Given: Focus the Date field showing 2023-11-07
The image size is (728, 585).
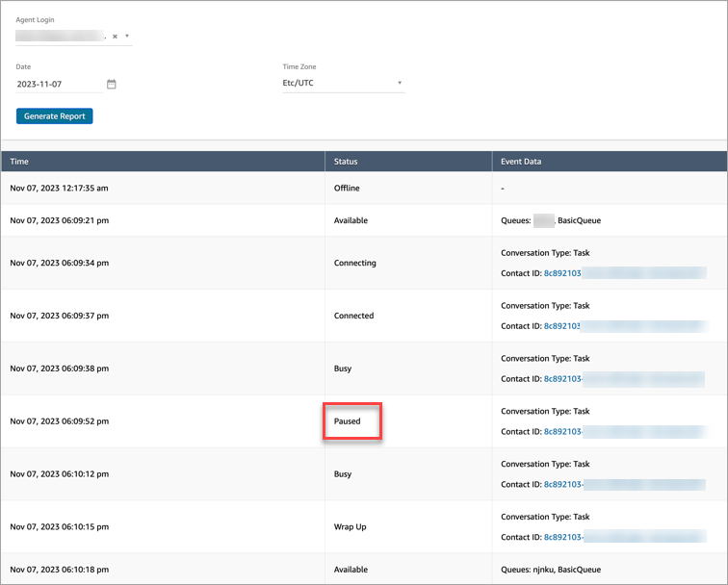Looking at the screenshot, I should pyautogui.click(x=58, y=84).
